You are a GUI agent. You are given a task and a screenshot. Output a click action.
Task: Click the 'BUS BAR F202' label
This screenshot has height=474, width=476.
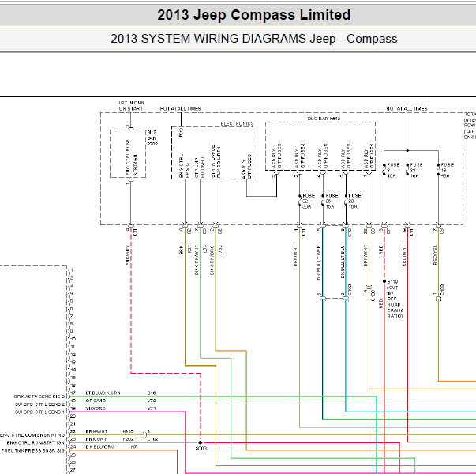pyautogui.click(x=152, y=138)
